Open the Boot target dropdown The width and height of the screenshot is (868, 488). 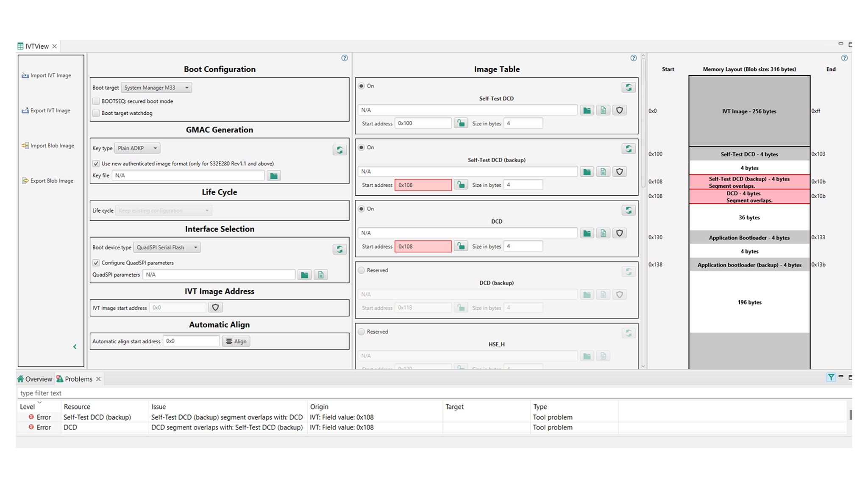[x=156, y=88]
